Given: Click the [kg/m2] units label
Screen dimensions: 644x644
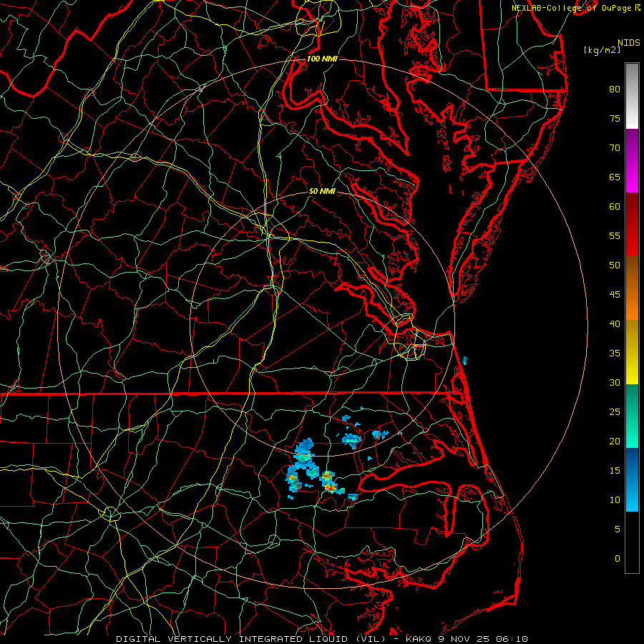Looking at the screenshot, I should point(602,49).
